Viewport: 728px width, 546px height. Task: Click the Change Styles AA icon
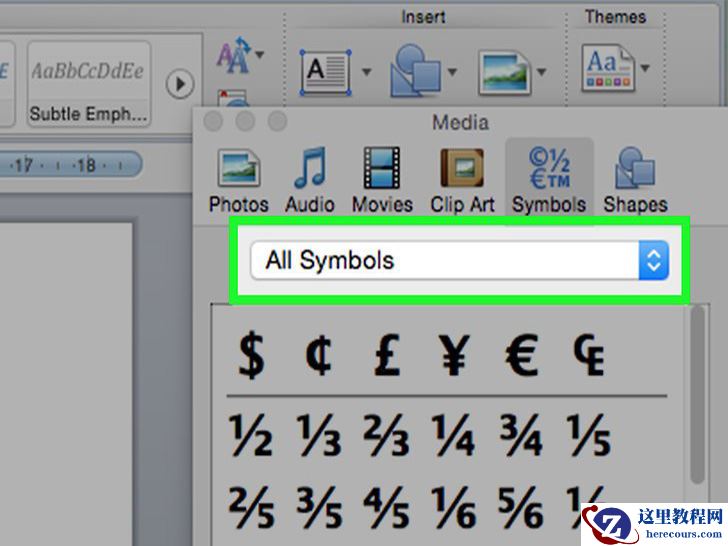[x=234, y=55]
